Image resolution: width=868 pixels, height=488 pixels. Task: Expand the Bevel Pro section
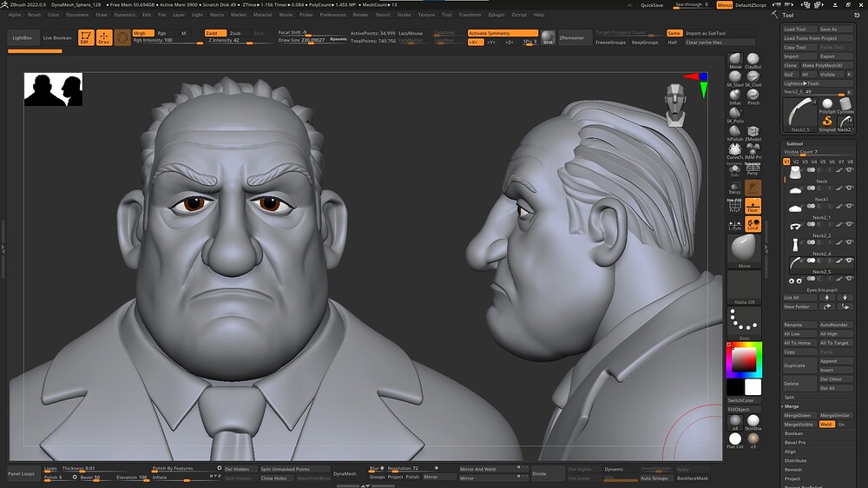[795, 442]
